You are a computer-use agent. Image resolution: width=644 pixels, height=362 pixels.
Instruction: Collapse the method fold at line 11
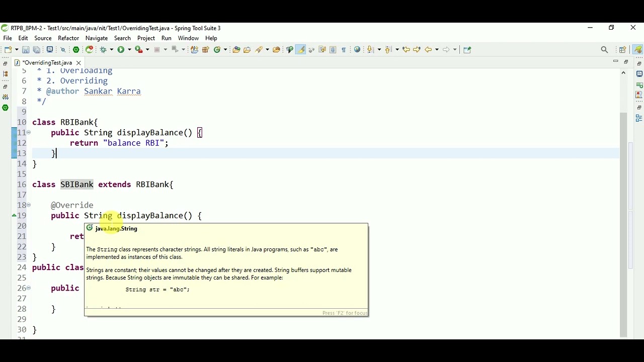click(x=29, y=132)
